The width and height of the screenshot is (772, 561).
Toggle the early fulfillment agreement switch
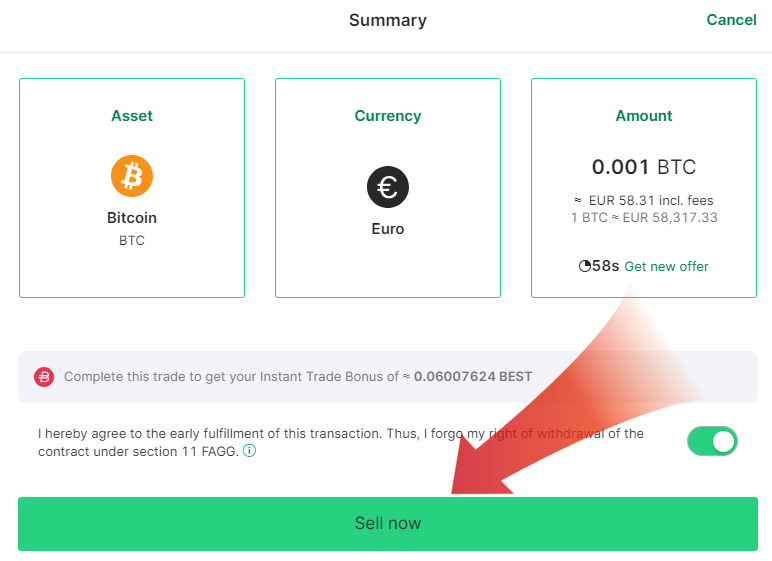[x=712, y=441]
